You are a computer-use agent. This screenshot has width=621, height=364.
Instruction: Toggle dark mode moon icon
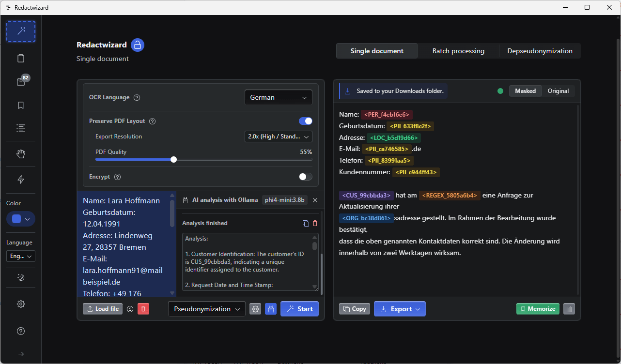(x=21, y=278)
